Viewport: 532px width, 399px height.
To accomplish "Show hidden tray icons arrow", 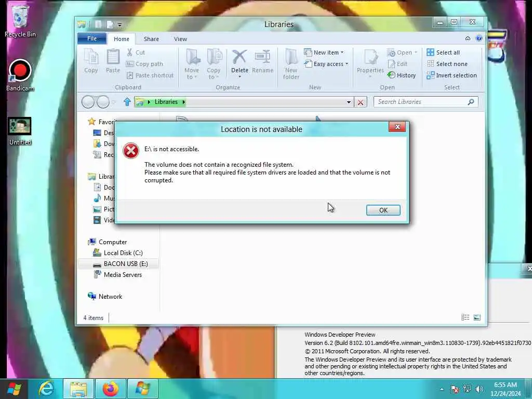I will coord(442,389).
